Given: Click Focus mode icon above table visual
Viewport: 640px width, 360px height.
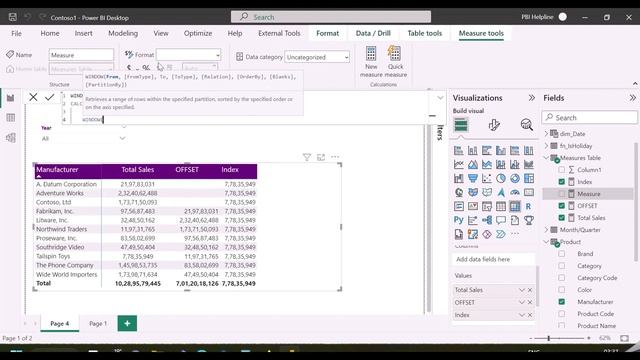Looking at the screenshot, I should pyautogui.click(x=321, y=157).
